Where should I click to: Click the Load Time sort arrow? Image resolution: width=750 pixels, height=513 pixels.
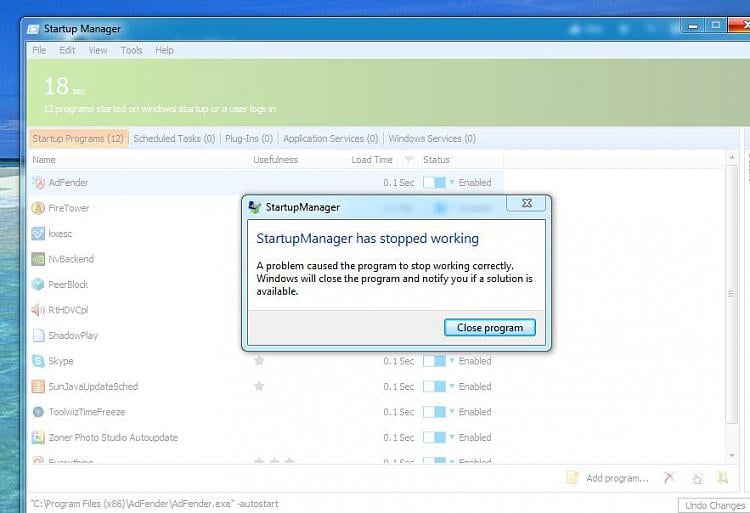[408, 159]
